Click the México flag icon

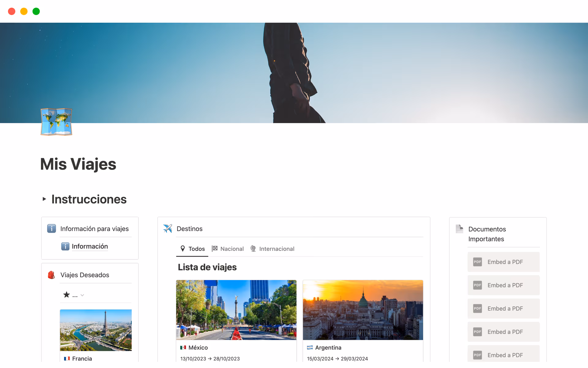tap(183, 347)
